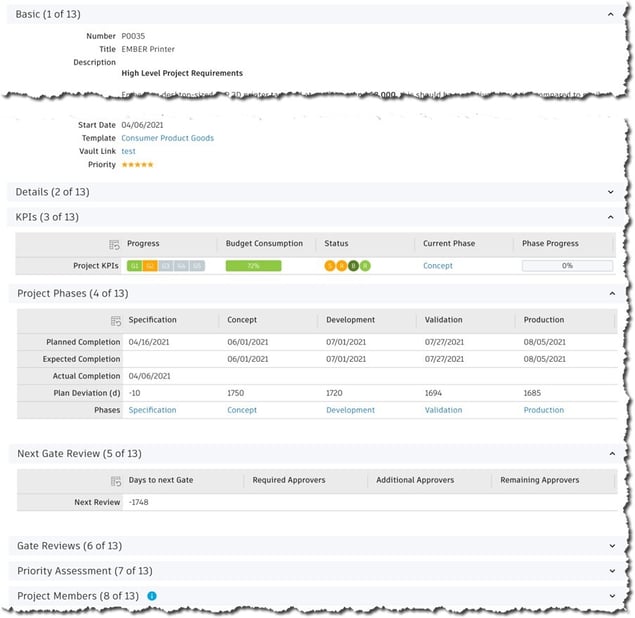Click the Status column header in KPIs
The height and width of the screenshot is (618, 635).
[x=336, y=244]
